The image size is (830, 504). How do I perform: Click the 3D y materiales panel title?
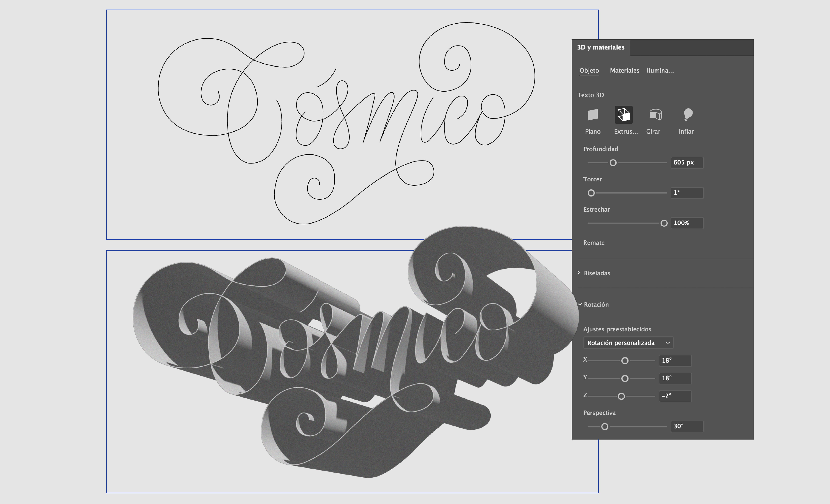(600, 48)
